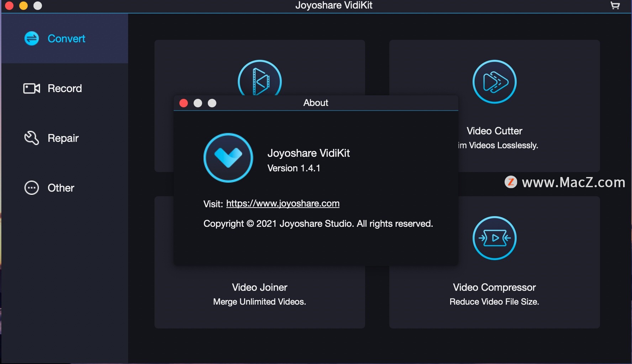
Task: Minimize the Joyoshare VidiKit main window
Action: 23,6
